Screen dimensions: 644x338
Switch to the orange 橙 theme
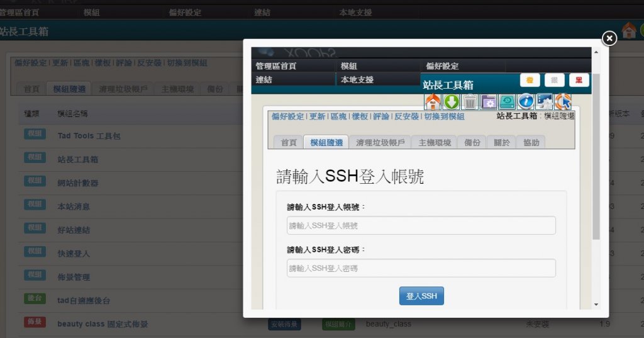[530, 81]
